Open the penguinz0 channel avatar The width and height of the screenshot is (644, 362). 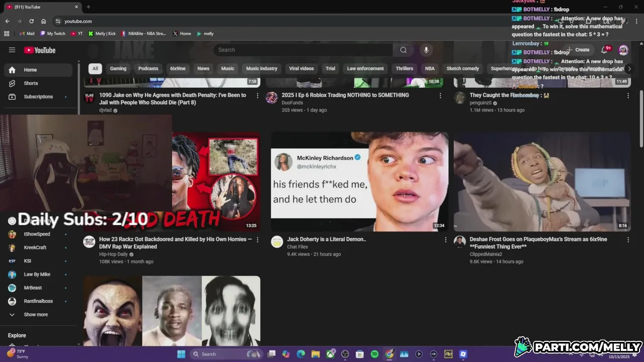pyautogui.click(x=459, y=97)
